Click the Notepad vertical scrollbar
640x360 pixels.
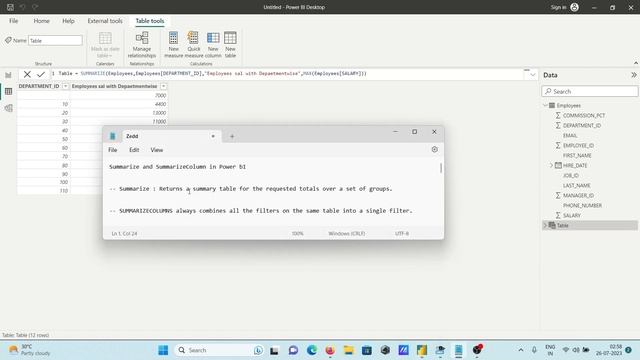[x=441, y=168]
